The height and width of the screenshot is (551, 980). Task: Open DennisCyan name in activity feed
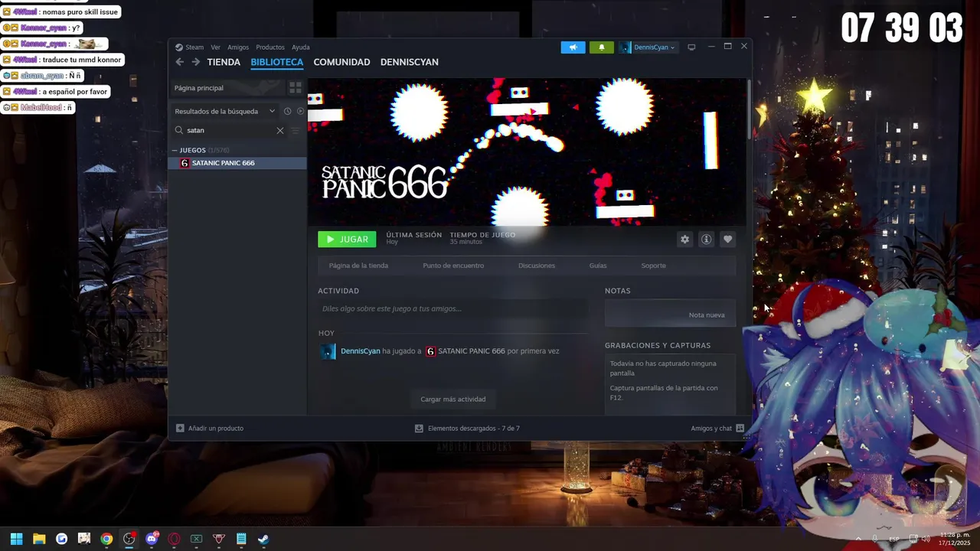[360, 351]
